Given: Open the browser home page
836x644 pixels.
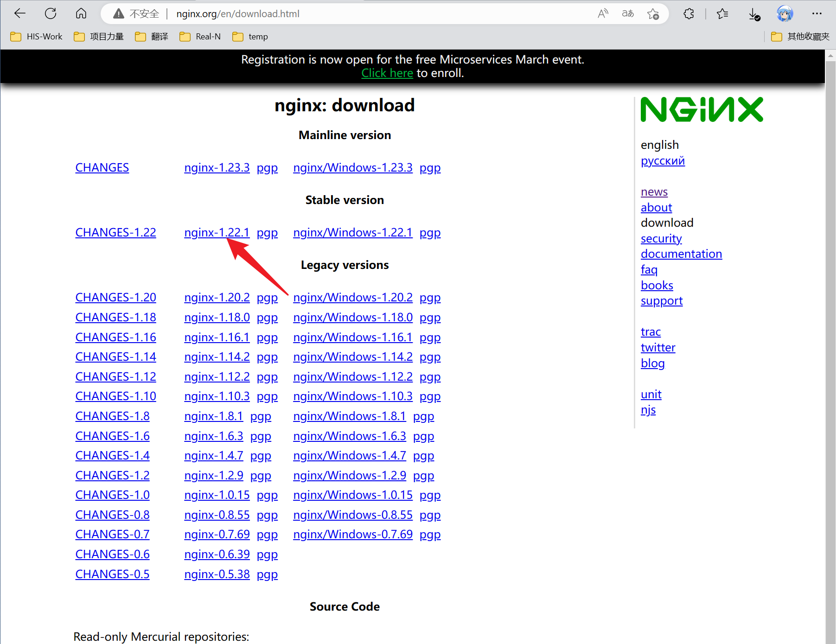Looking at the screenshot, I should coord(81,13).
